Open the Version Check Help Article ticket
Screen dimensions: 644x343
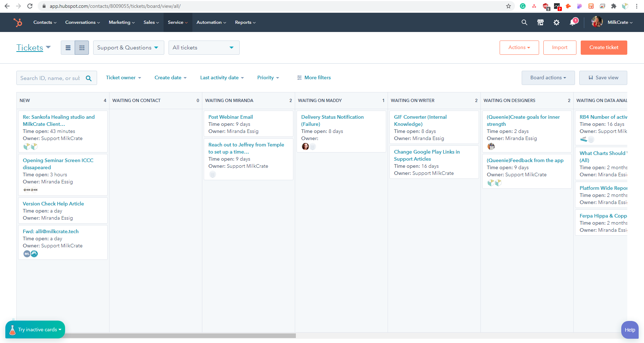pos(53,204)
